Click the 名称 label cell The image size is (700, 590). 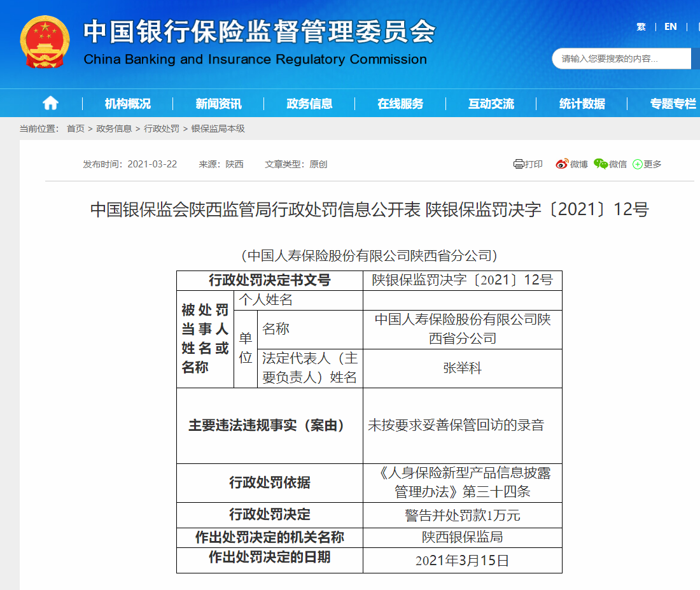tap(310, 329)
